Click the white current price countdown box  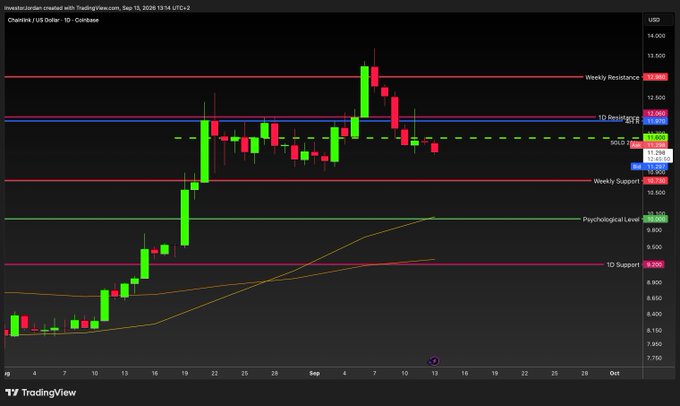[x=657, y=156]
